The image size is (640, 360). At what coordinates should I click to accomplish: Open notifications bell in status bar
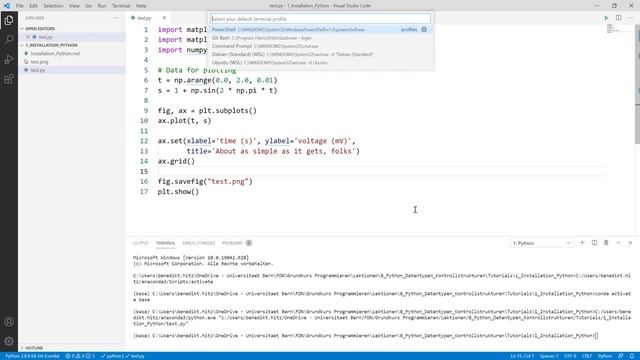(632, 356)
